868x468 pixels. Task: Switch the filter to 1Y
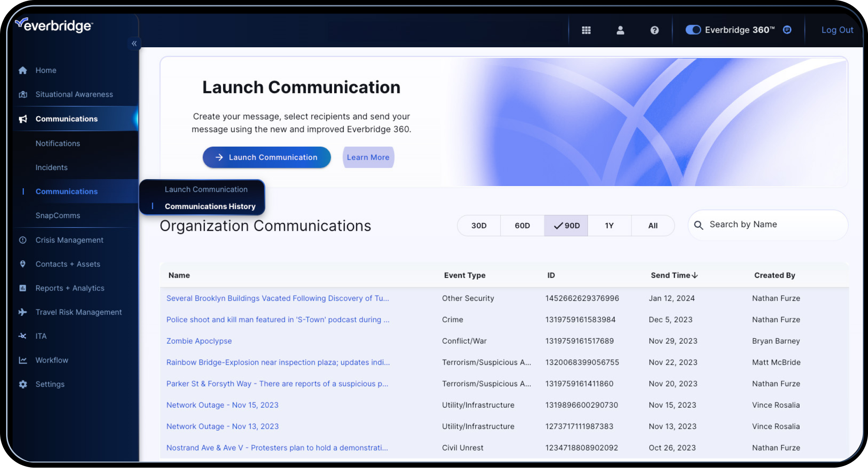[609, 226]
